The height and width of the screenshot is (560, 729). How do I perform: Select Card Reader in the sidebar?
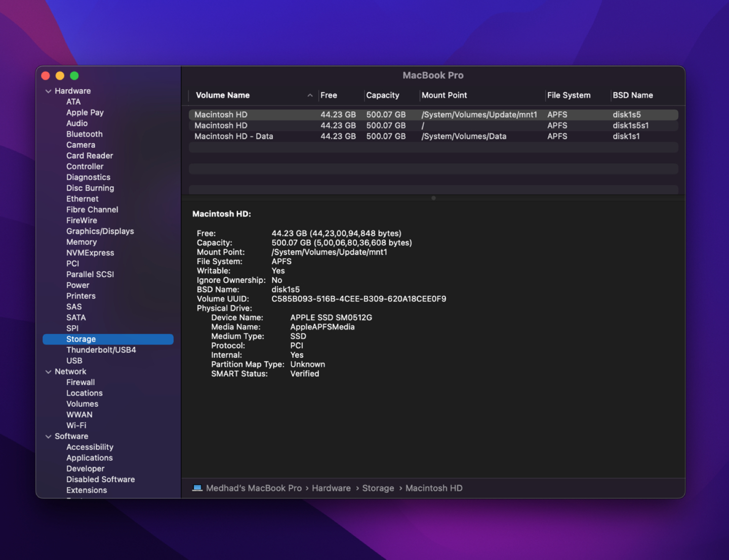tap(90, 156)
